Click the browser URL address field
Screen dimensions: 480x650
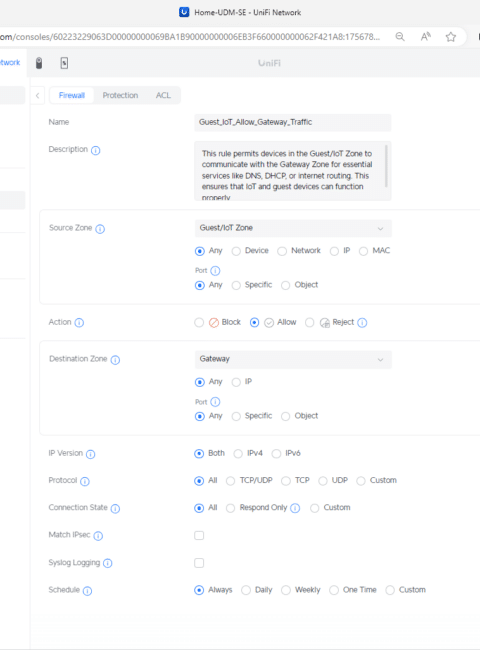pos(190,37)
